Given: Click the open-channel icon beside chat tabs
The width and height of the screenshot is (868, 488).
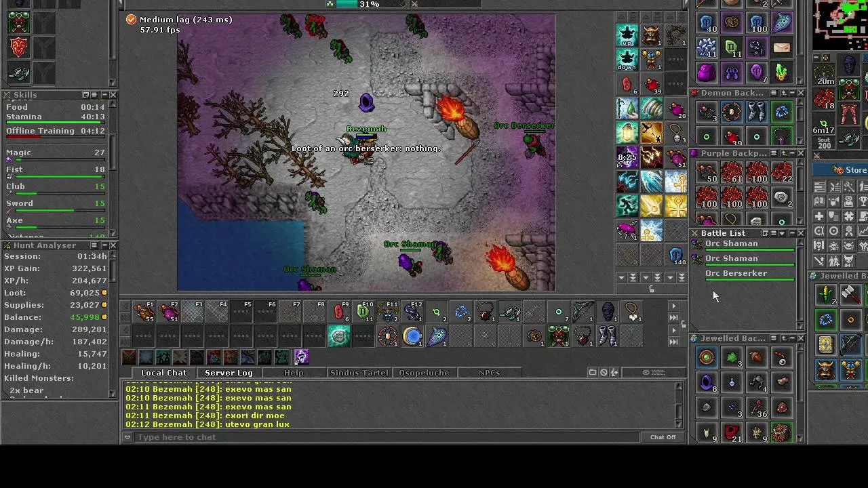Looking at the screenshot, I should pyautogui.click(x=593, y=372).
